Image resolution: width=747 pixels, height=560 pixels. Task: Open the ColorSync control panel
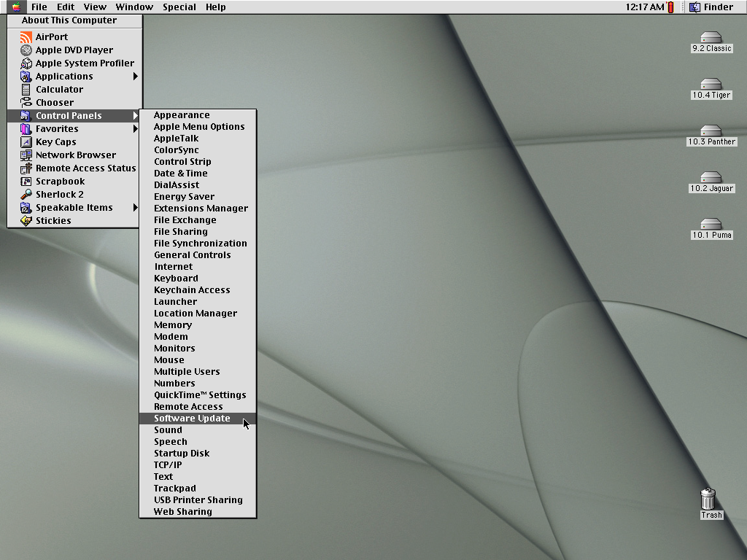(198, 150)
